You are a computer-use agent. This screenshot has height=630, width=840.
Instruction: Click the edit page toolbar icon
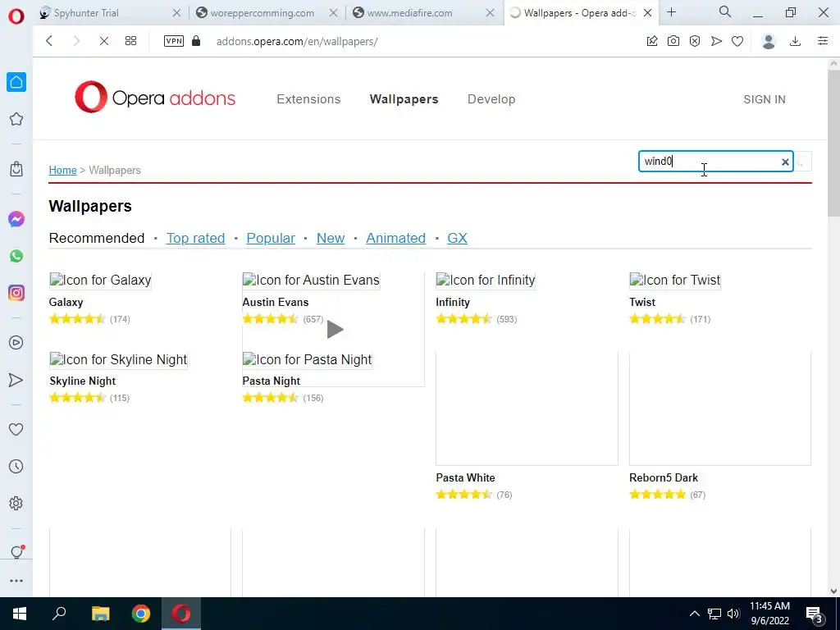coord(652,41)
